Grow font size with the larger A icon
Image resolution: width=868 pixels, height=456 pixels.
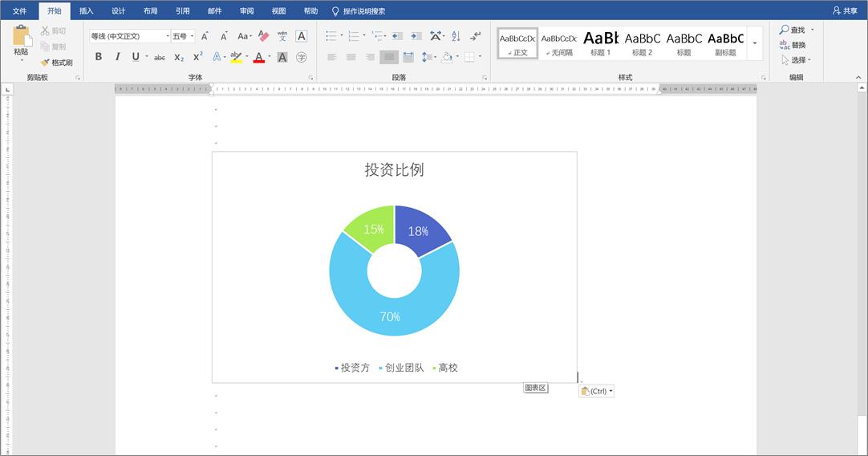coord(205,37)
